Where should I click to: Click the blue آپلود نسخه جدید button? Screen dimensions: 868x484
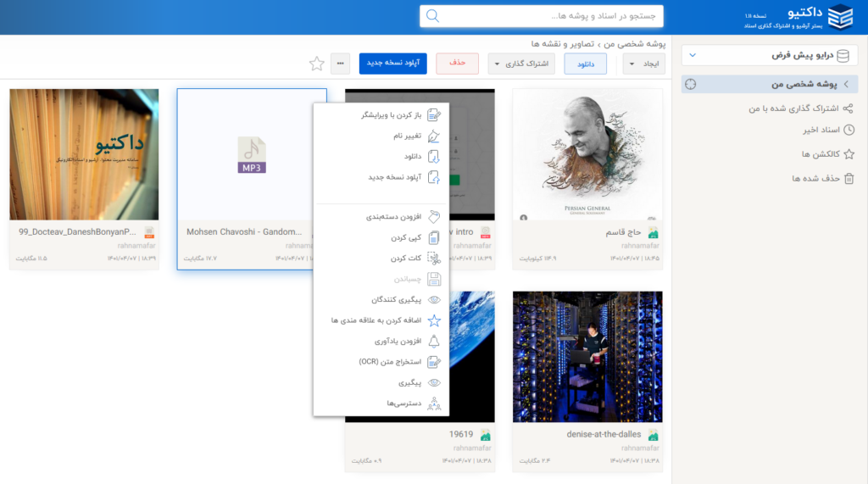tap(393, 64)
